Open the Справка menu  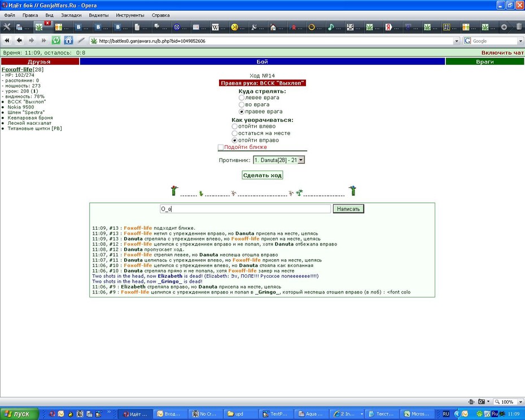pos(160,15)
